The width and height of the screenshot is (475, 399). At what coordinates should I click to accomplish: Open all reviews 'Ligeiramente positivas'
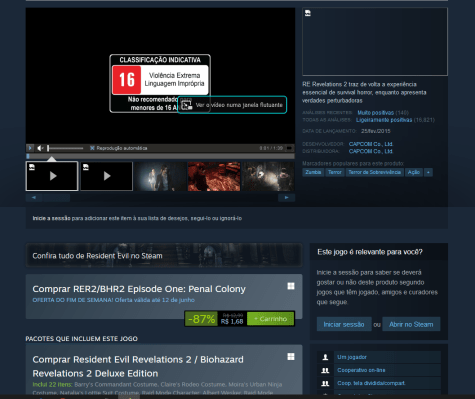coord(384,120)
